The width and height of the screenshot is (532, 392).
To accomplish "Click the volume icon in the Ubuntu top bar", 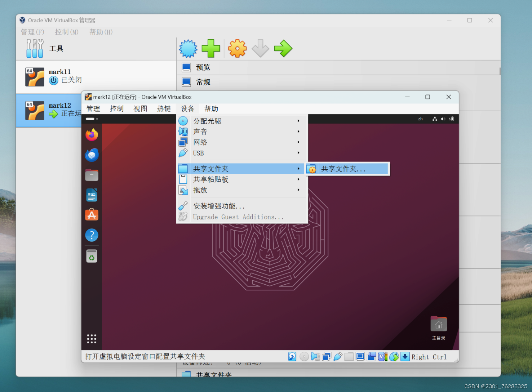I will (443, 119).
